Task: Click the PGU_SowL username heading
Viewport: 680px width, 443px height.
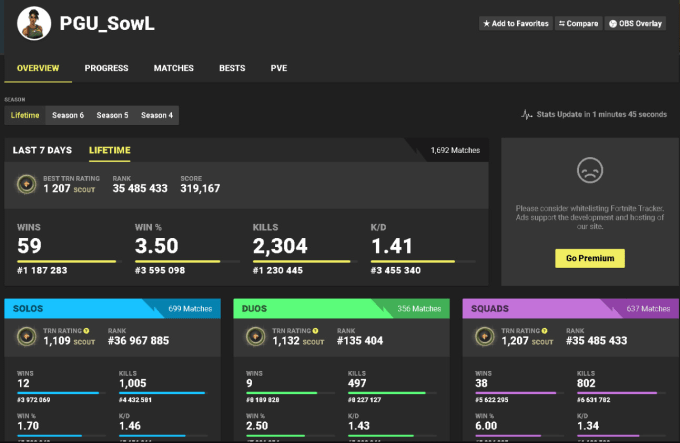Action: [107, 23]
